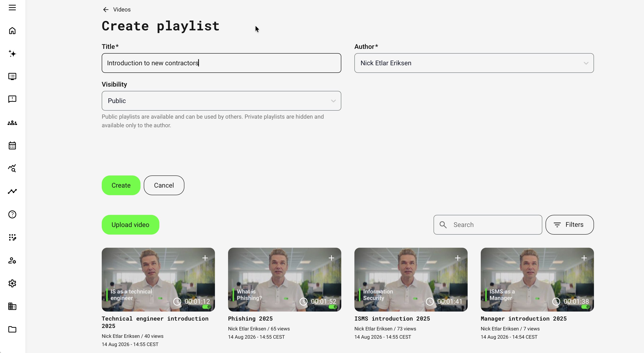Open the Technical engineer introduction thumbnail

pyautogui.click(x=158, y=280)
